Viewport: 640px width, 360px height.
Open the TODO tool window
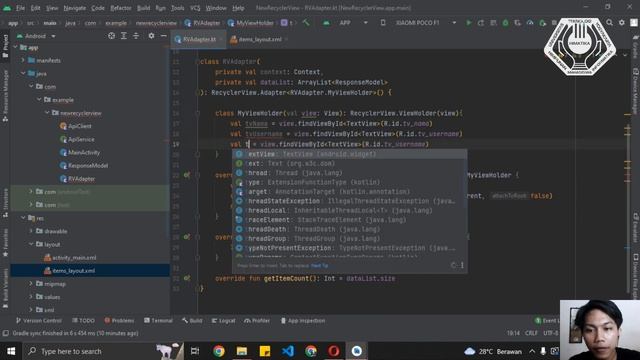click(84, 321)
